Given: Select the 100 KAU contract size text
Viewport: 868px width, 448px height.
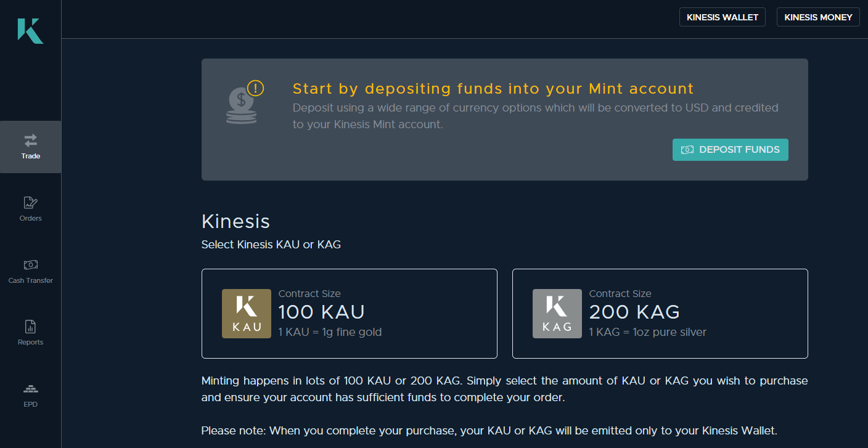Looking at the screenshot, I should (322, 312).
